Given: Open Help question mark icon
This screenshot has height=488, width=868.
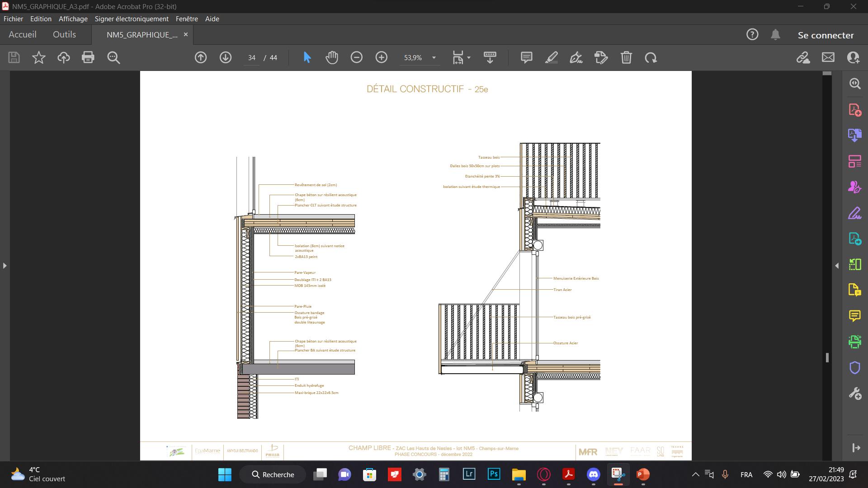Looking at the screenshot, I should 752,34.
